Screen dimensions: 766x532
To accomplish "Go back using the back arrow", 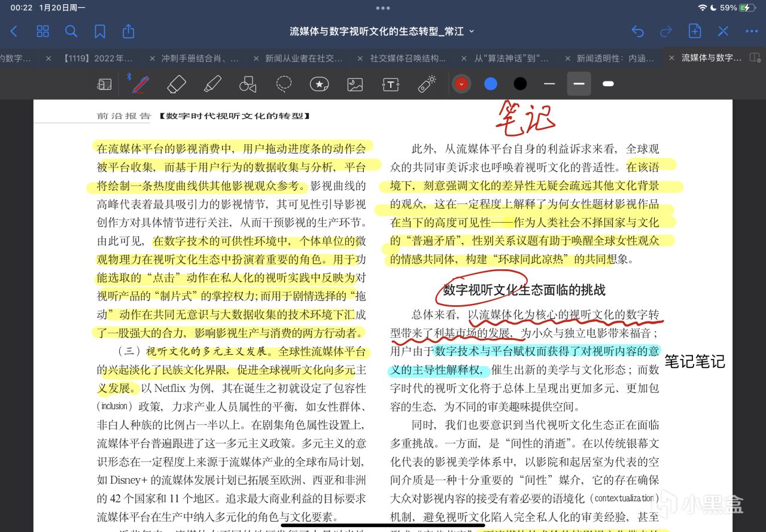I will [x=14, y=31].
